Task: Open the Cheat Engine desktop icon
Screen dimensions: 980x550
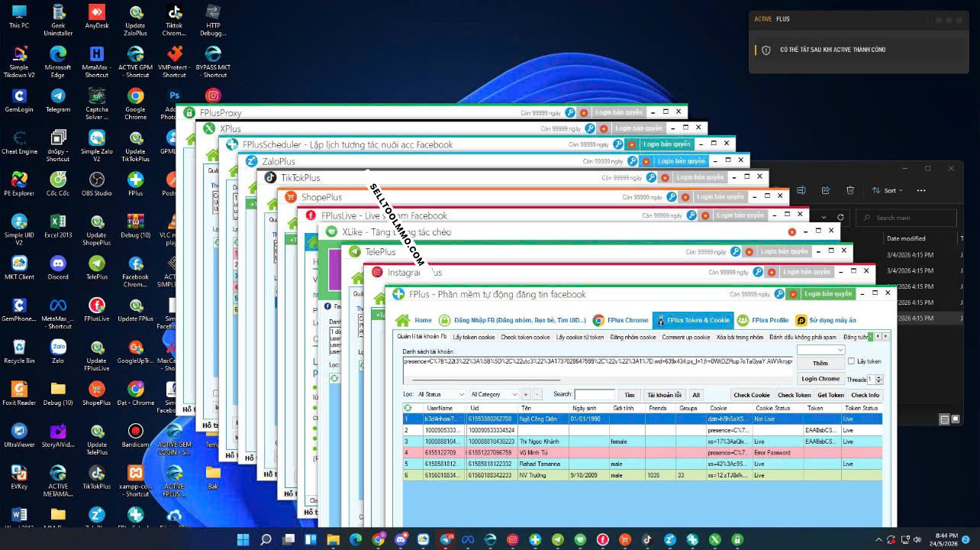Action: coord(19,142)
